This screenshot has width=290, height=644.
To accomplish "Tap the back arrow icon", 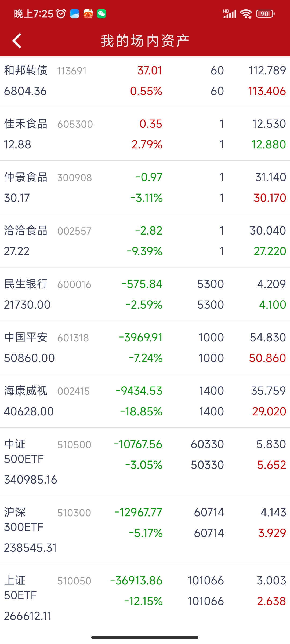I will (17, 41).
